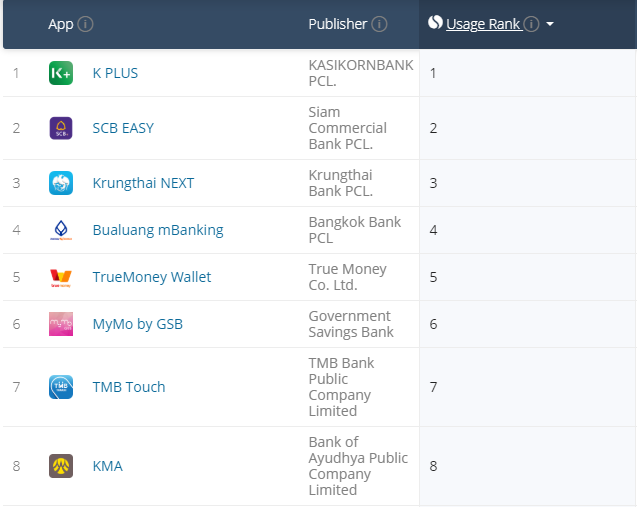The width and height of the screenshot is (637, 507).
Task: Click row number beside K PLUS
Action: coord(16,73)
